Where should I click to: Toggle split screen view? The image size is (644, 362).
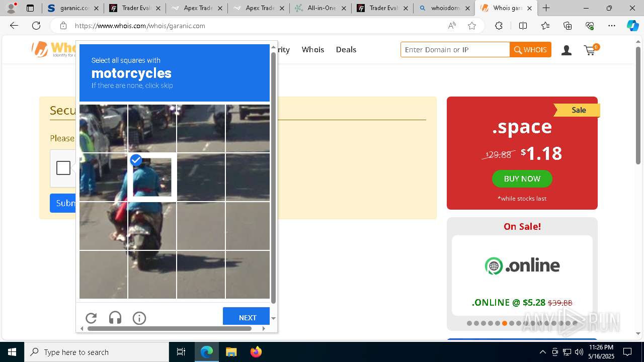coord(523,26)
